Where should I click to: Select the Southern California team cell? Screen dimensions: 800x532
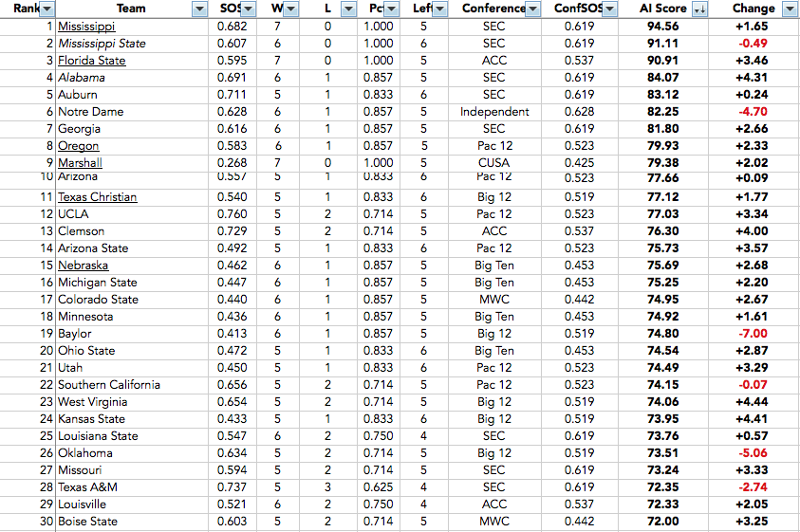pyautogui.click(x=132, y=385)
